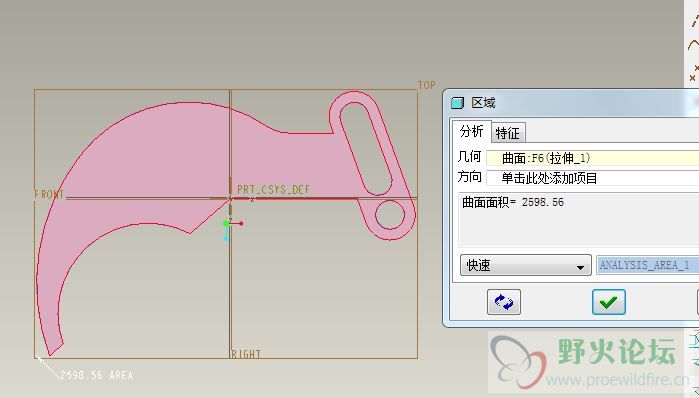
Task: Click the 方向 field 单击此处添加项目
Action: click(592, 178)
